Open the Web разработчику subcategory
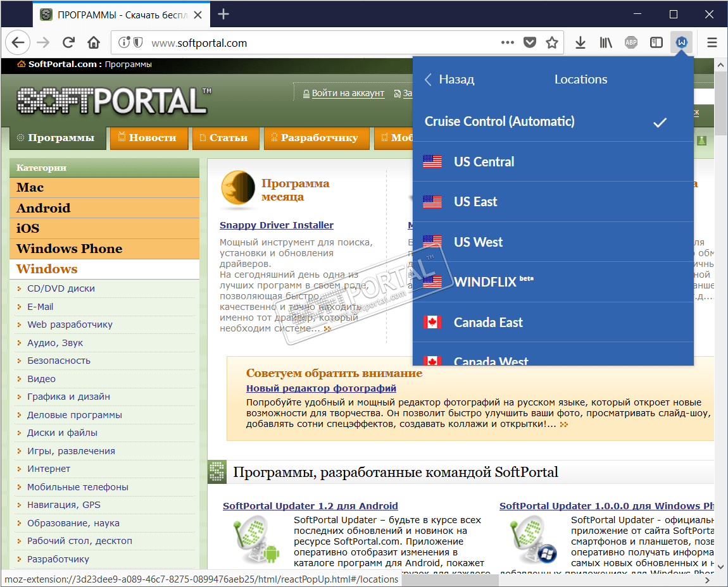The image size is (728, 587). click(70, 325)
